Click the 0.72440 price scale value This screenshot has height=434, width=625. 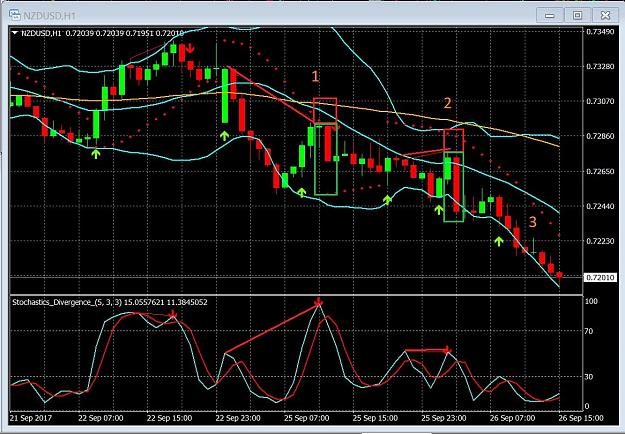coord(600,206)
